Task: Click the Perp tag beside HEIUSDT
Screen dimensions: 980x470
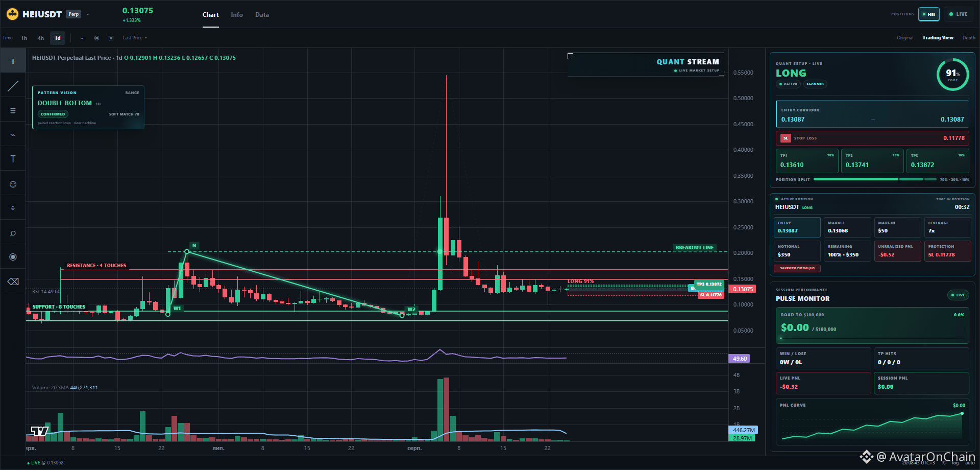Action: point(73,14)
